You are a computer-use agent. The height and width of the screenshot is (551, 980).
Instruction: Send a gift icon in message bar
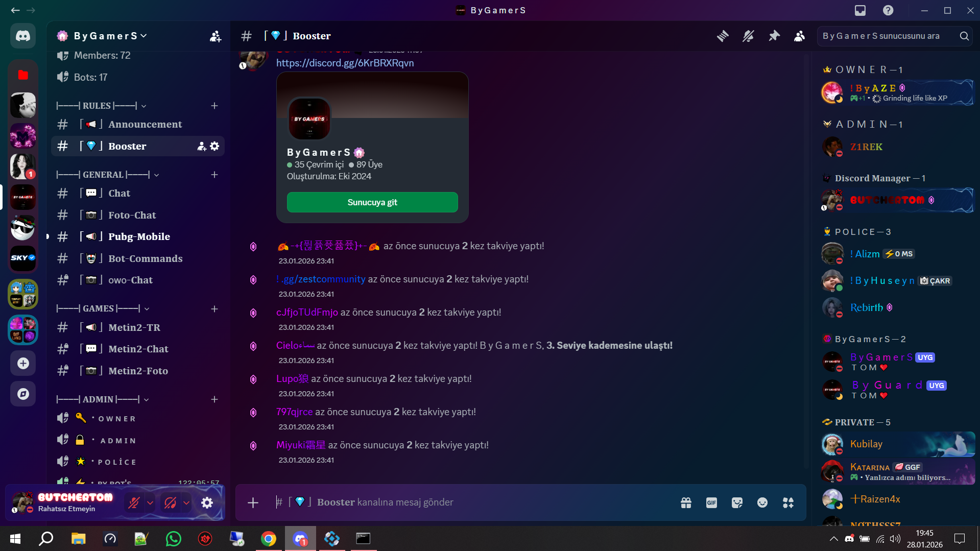click(x=686, y=502)
